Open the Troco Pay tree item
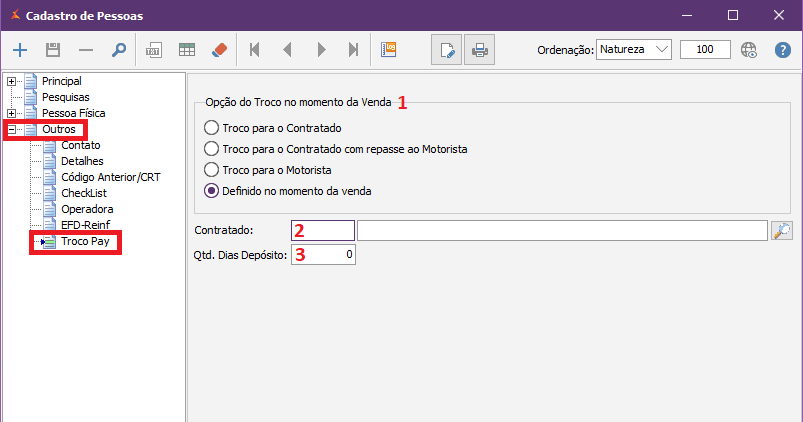This screenshot has width=803, height=422. pyautogui.click(x=83, y=241)
